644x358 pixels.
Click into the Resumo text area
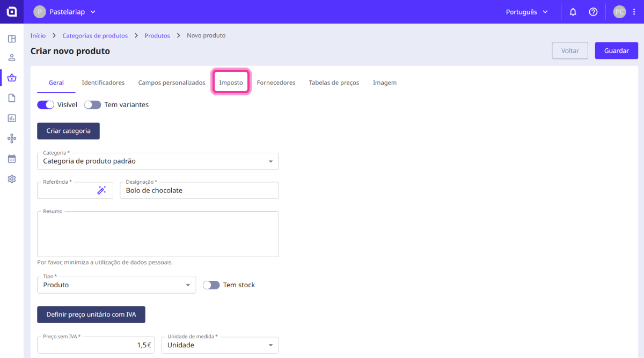pos(158,234)
